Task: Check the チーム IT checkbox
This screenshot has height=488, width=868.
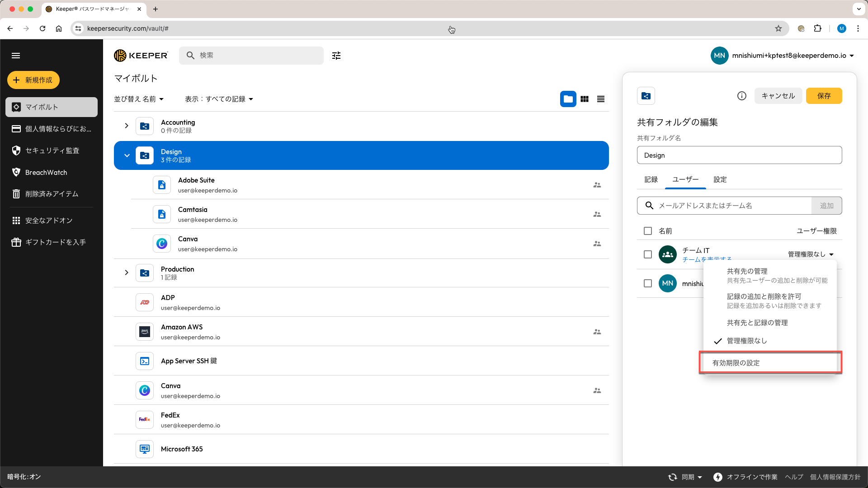Action: (x=648, y=254)
